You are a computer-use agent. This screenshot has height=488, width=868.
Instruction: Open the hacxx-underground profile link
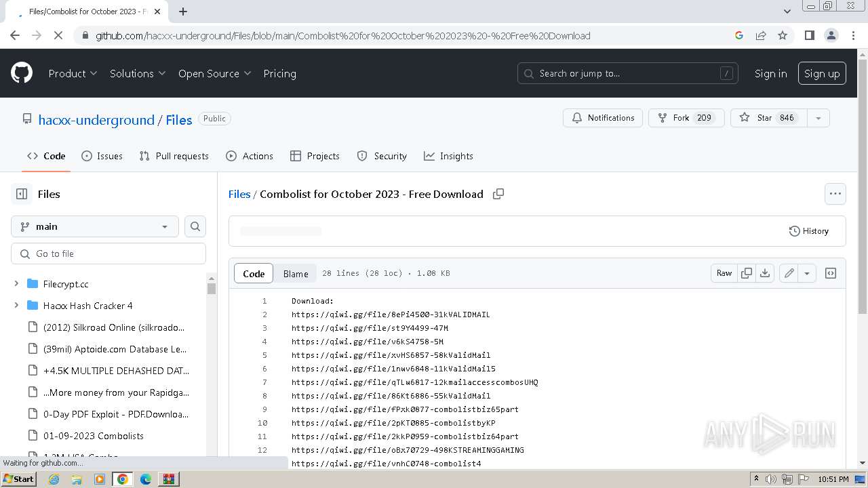(x=96, y=120)
